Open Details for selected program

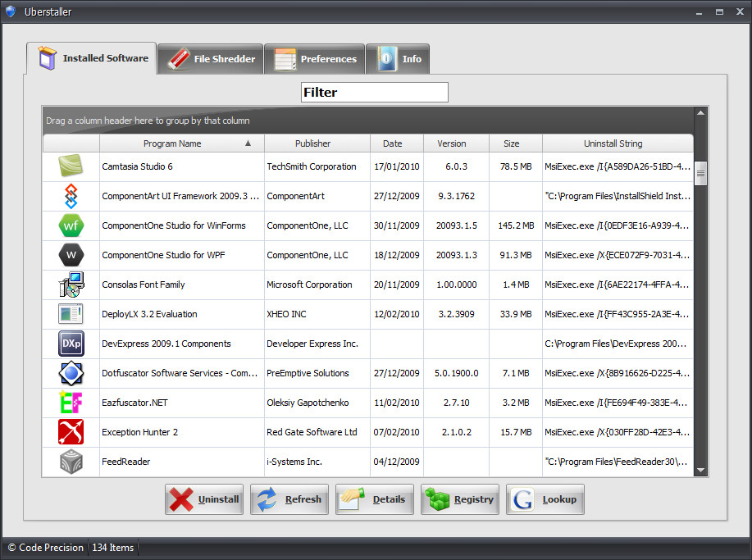tap(375, 499)
